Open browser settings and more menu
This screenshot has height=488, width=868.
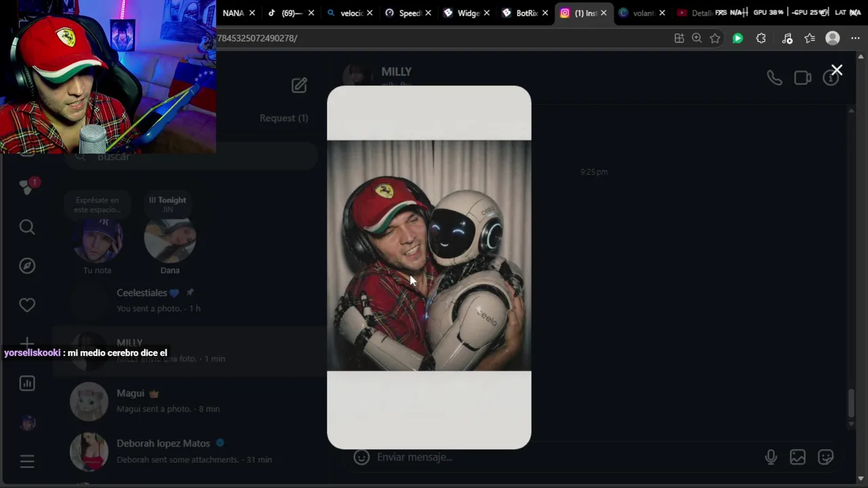[855, 38]
